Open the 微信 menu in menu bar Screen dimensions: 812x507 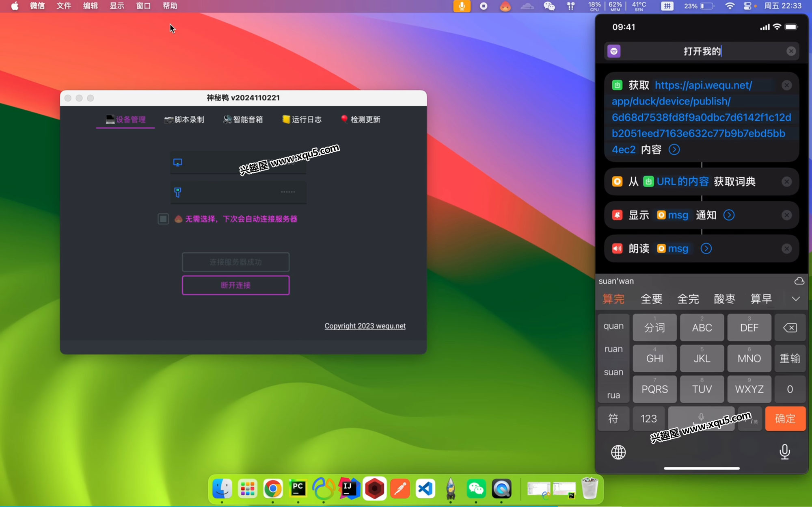(37, 6)
